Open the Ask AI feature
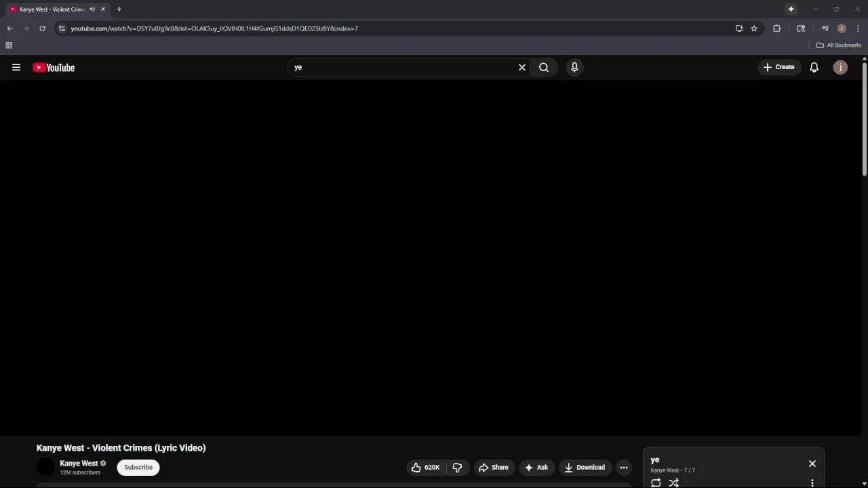868x488 pixels. [536, 467]
